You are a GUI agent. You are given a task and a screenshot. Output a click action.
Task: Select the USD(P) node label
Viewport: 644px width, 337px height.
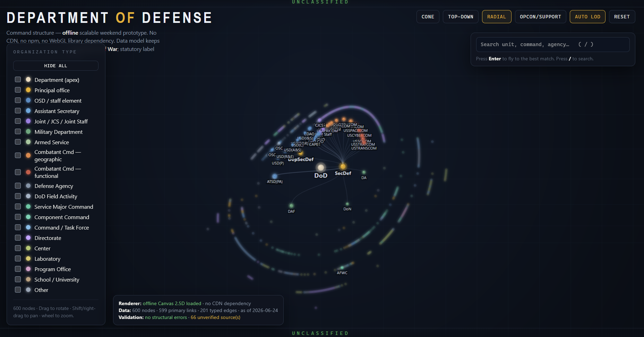pos(278,163)
